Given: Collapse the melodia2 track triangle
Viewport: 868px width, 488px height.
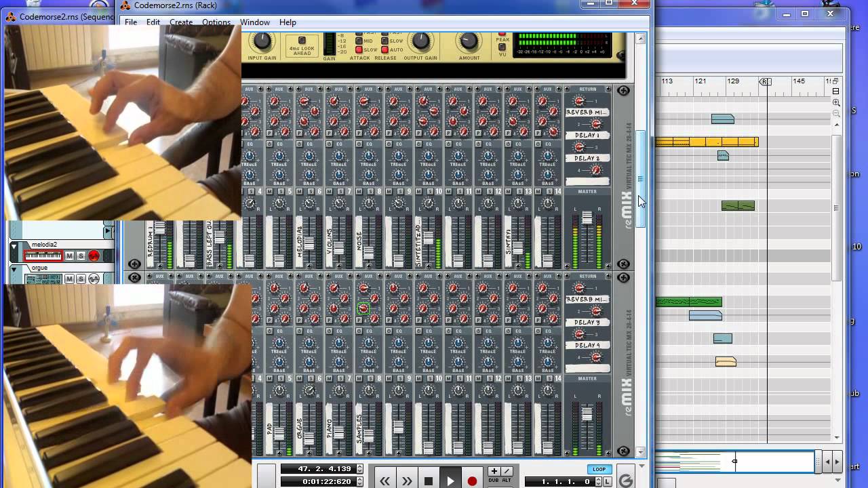Looking at the screenshot, I should (14, 245).
